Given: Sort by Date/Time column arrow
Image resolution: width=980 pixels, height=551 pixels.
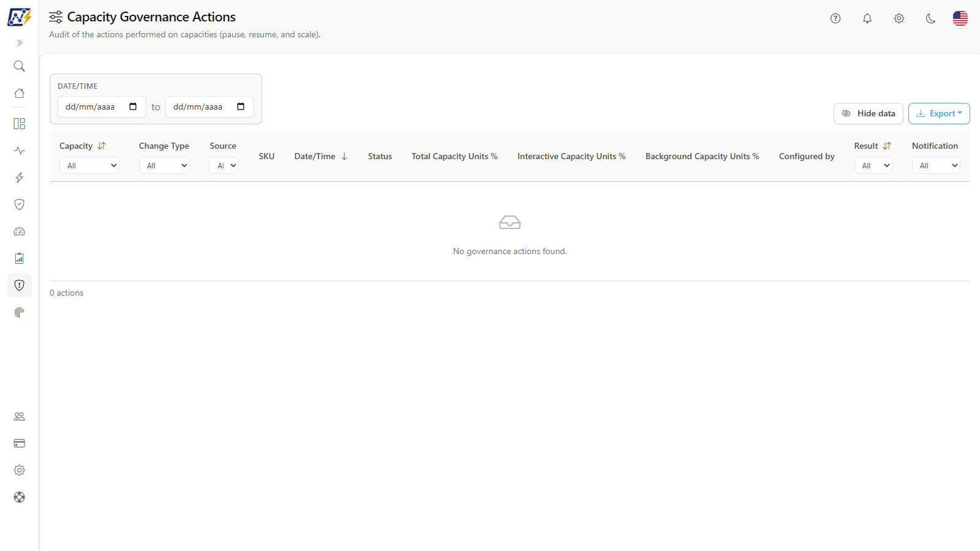Looking at the screenshot, I should tap(344, 156).
